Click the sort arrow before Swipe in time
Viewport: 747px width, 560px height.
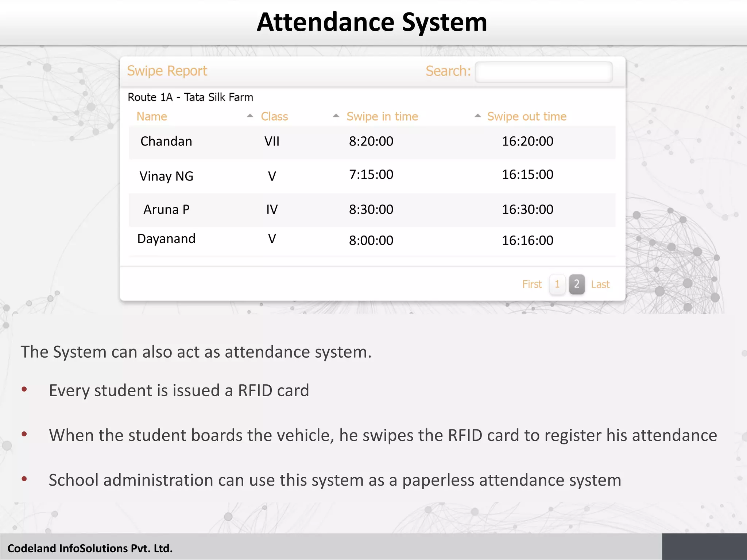click(336, 116)
